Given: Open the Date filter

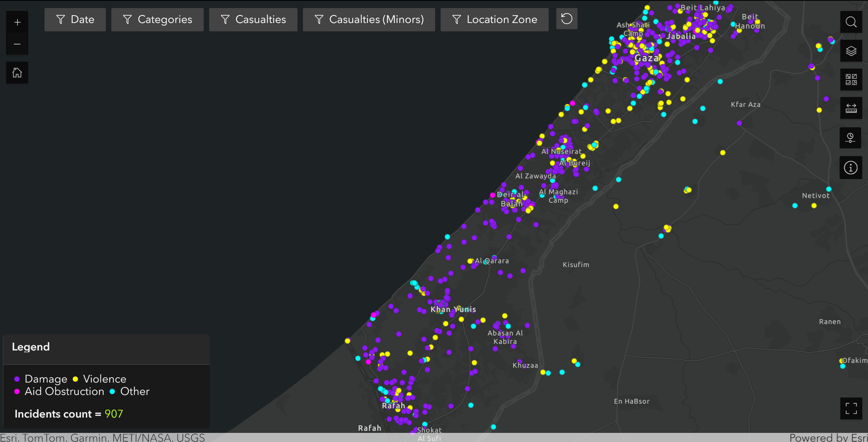Looking at the screenshot, I should pyautogui.click(x=75, y=19).
